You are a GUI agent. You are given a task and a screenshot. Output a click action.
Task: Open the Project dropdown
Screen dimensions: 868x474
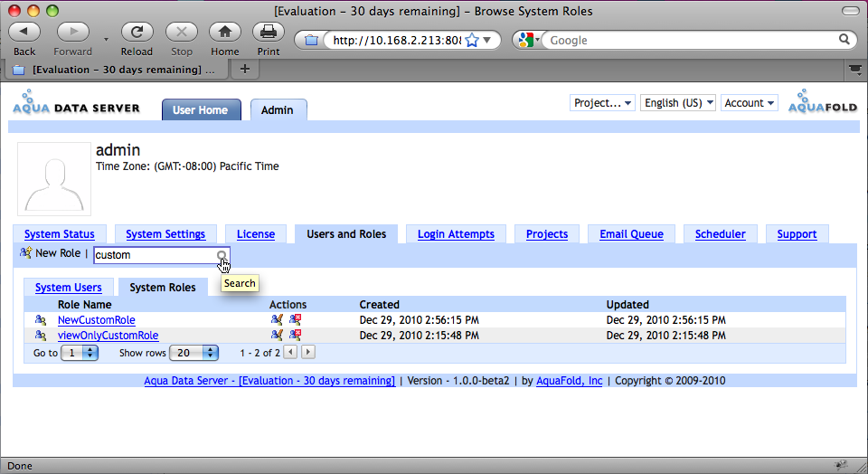tap(602, 103)
